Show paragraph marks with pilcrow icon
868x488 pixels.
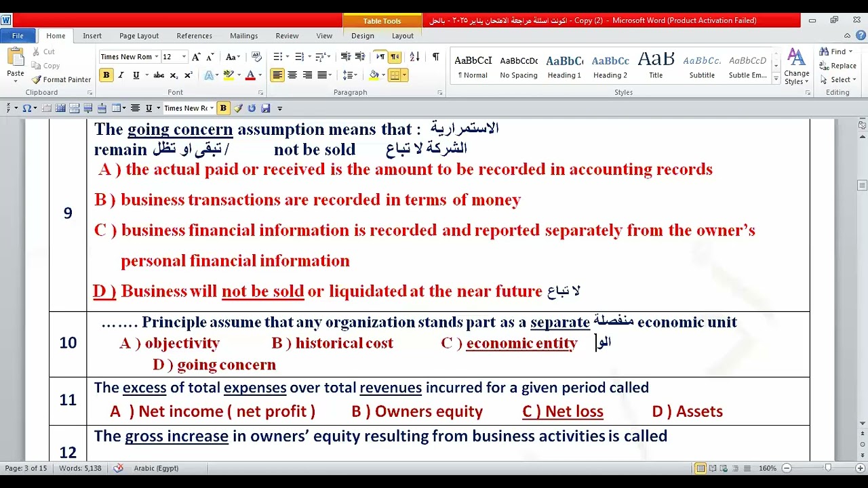(435, 57)
